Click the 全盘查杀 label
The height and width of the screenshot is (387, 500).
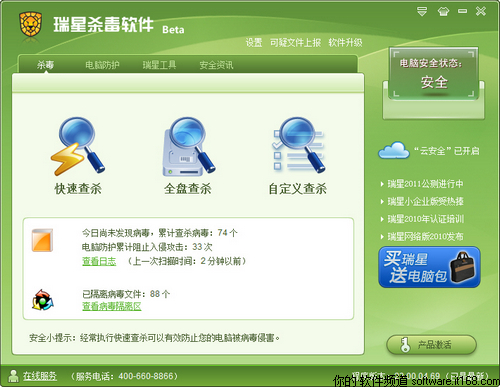pyautogui.click(x=187, y=189)
